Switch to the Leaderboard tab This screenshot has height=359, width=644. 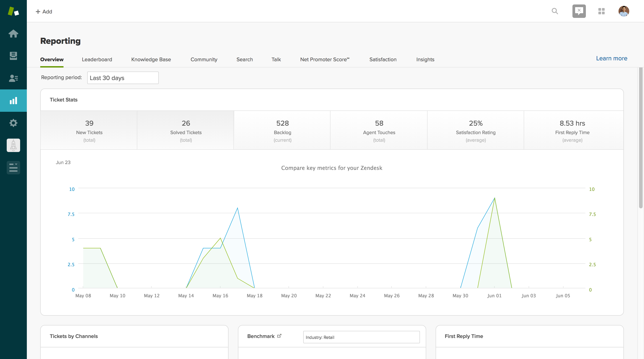coord(97,59)
